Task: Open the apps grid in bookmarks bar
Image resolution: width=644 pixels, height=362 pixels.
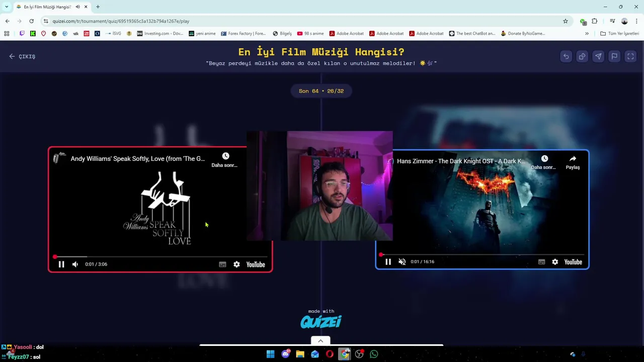Action: click(7, 34)
